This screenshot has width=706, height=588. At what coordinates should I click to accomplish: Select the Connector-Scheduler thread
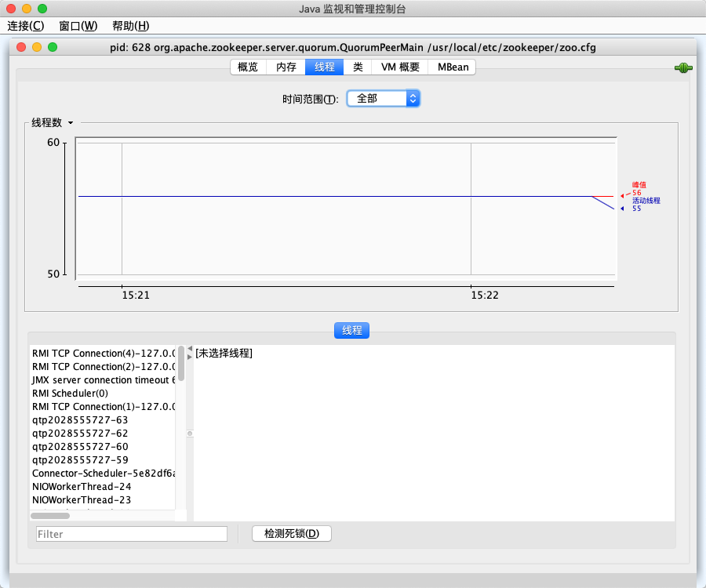103,474
